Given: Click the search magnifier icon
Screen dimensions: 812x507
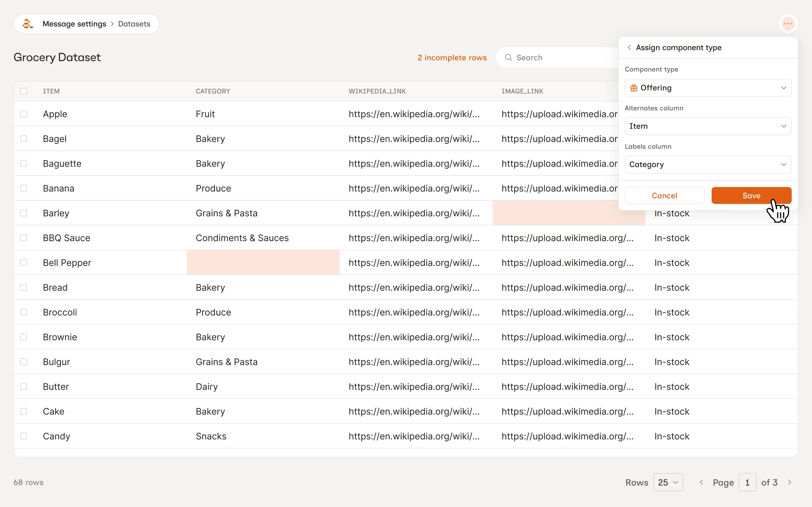Looking at the screenshot, I should tap(508, 58).
